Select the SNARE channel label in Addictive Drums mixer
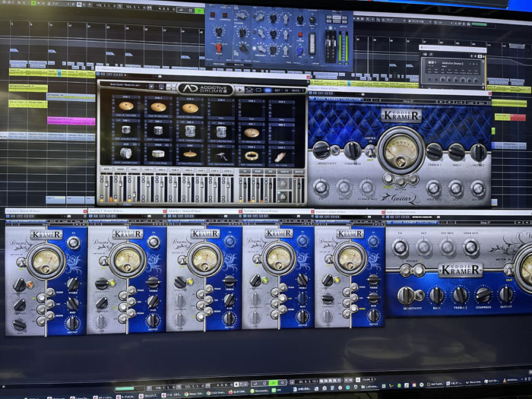 (120, 169)
